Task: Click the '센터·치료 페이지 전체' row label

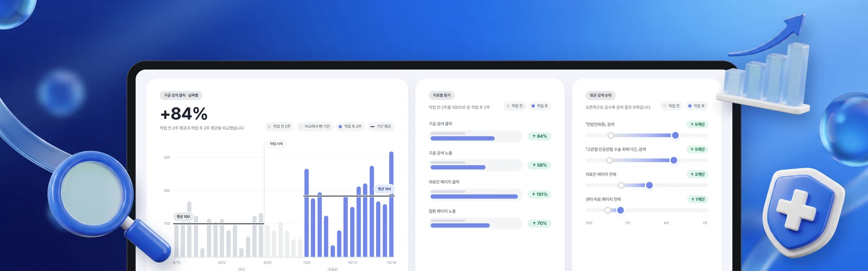Action: pyautogui.click(x=603, y=199)
